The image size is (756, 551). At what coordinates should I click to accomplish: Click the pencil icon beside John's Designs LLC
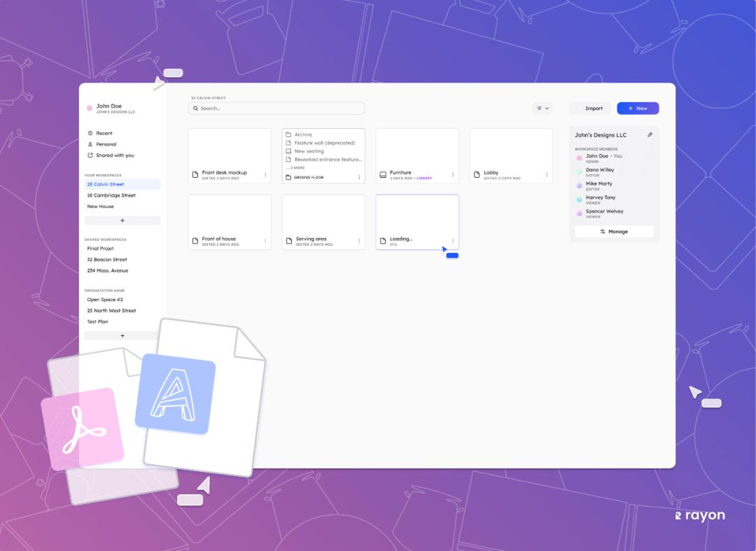[x=650, y=135]
